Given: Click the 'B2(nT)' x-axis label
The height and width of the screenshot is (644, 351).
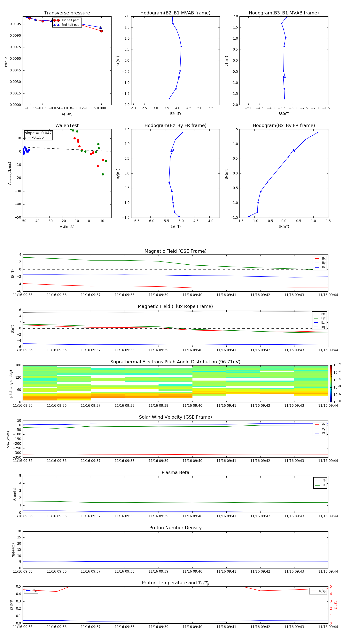Looking at the screenshot, I should point(175,114).
